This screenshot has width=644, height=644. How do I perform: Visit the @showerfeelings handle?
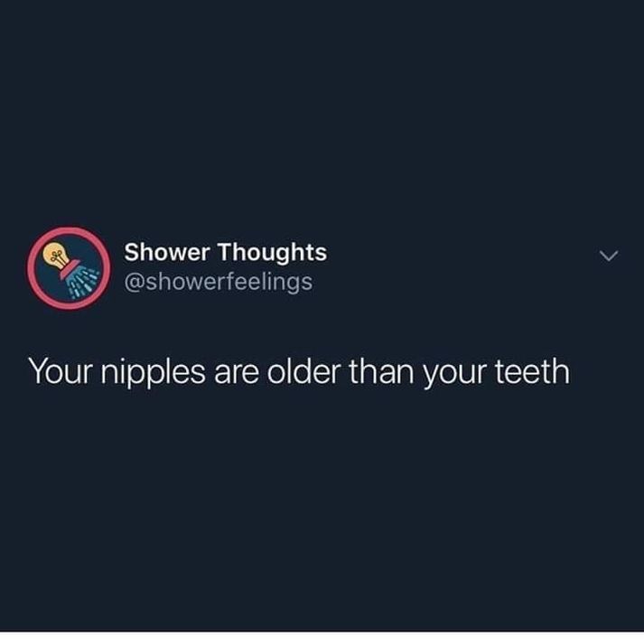point(219,282)
